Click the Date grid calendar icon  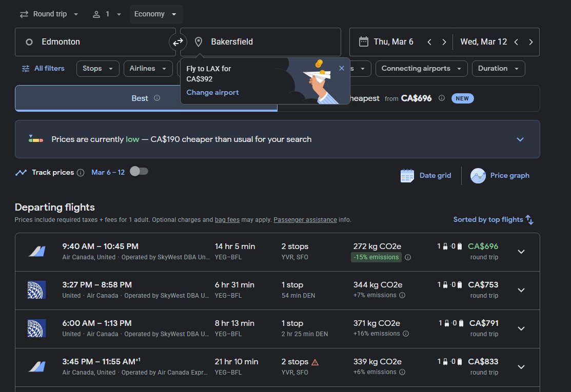pos(407,176)
